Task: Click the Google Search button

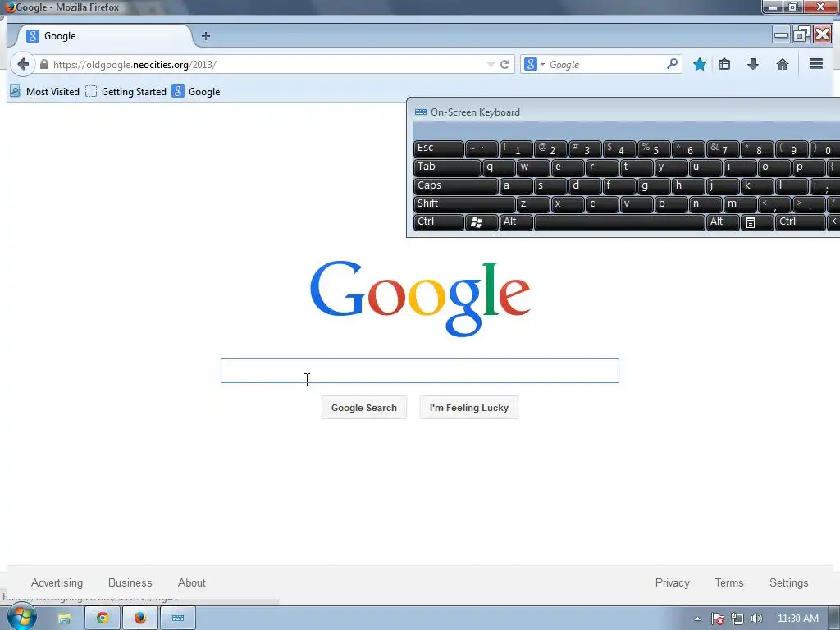Action: click(363, 408)
